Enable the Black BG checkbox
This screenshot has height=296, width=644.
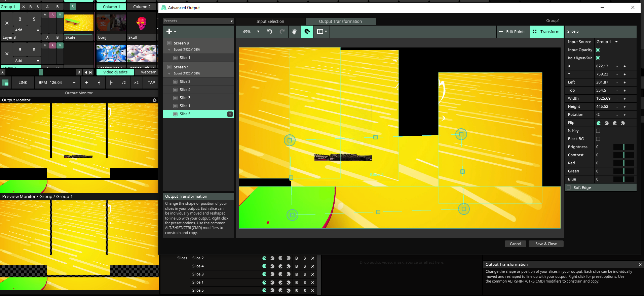[x=598, y=139]
